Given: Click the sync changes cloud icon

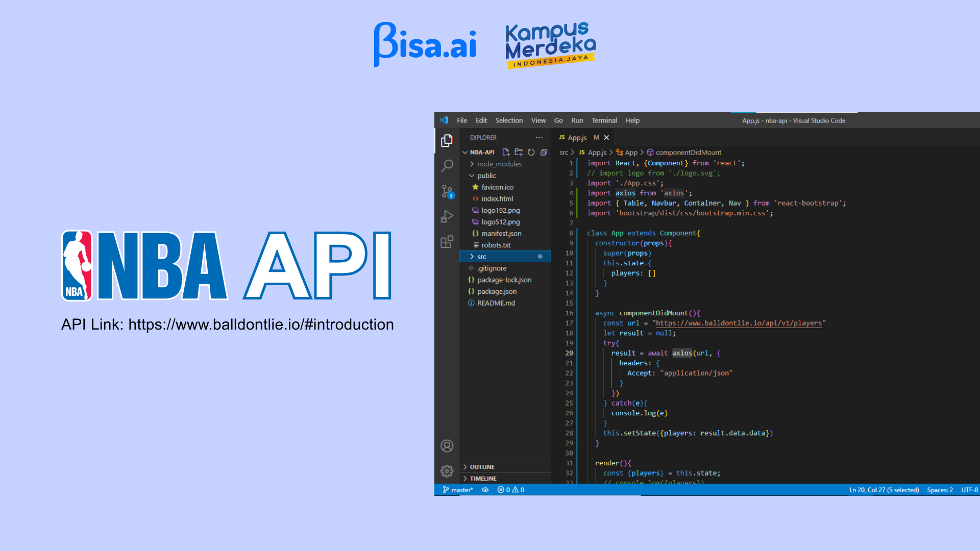Looking at the screenshot, I should click(485, 490).
